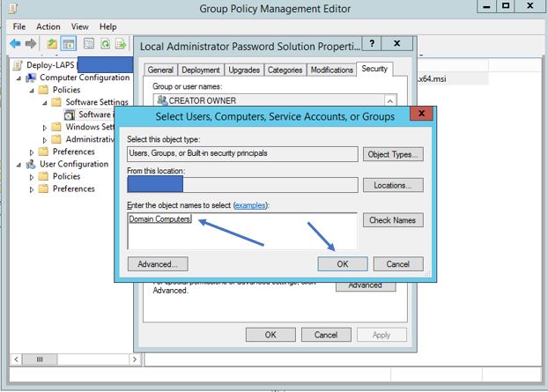Click Advanced in Select Users dialog
The image size is (548, 392).
(158, 264)
